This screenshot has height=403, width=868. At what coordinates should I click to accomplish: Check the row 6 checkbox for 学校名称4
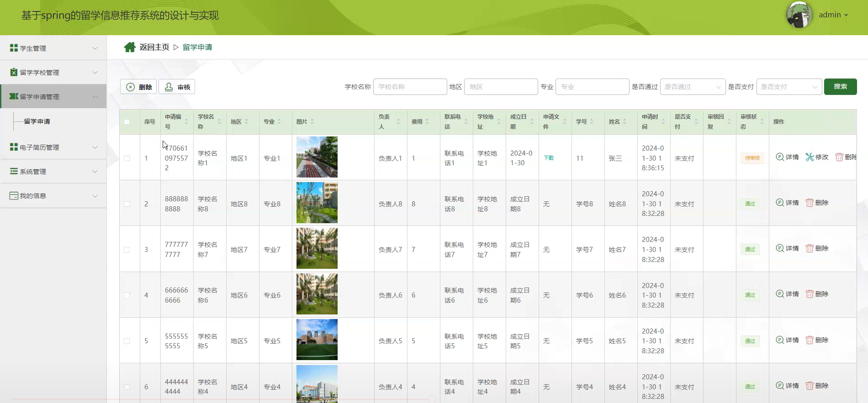[127, 387]
